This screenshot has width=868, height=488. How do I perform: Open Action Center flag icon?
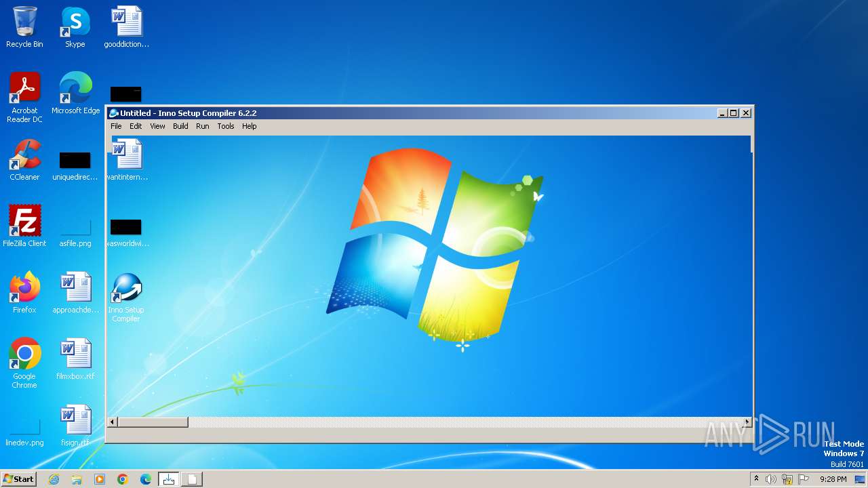coord(804,479)
